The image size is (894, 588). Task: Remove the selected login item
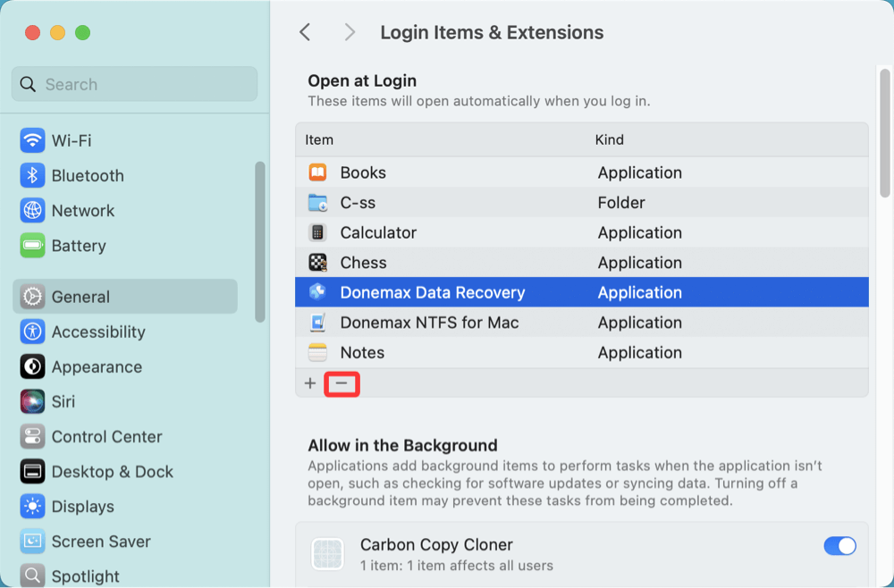tap(342, 383)
